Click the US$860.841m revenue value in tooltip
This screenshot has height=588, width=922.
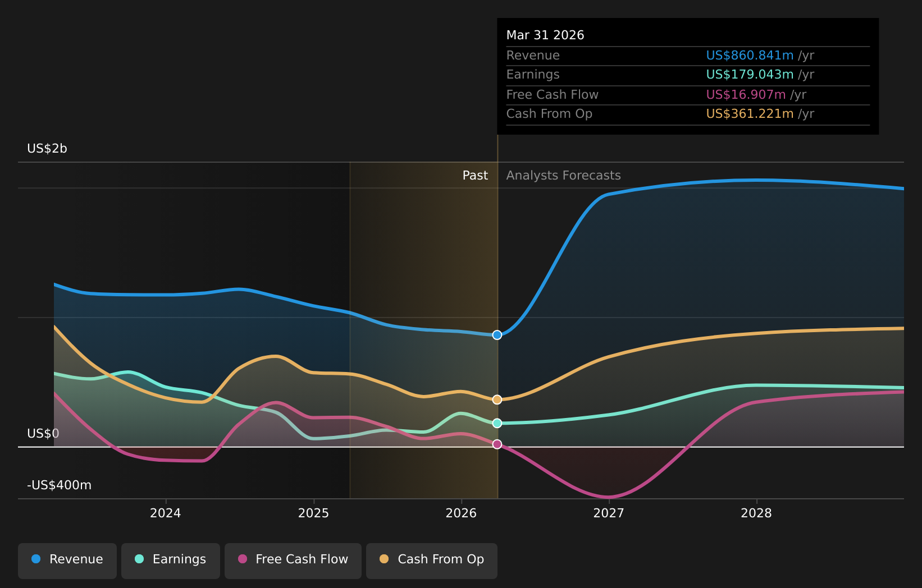(750, 56)
